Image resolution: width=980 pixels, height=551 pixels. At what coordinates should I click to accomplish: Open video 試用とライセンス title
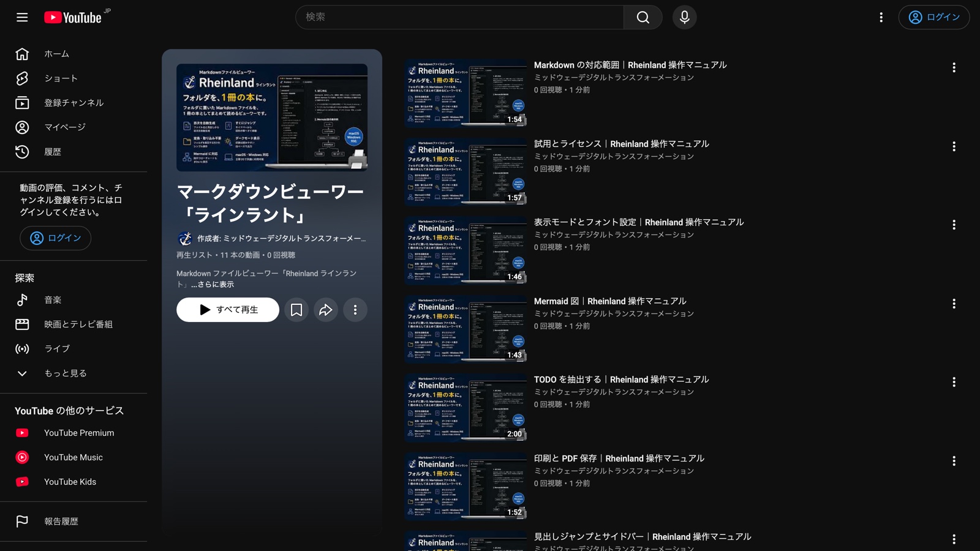(622, 144)
